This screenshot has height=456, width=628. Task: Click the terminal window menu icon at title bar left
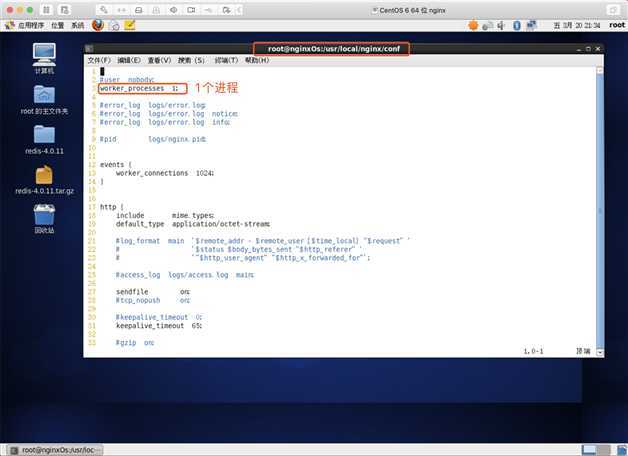(89, 49)
